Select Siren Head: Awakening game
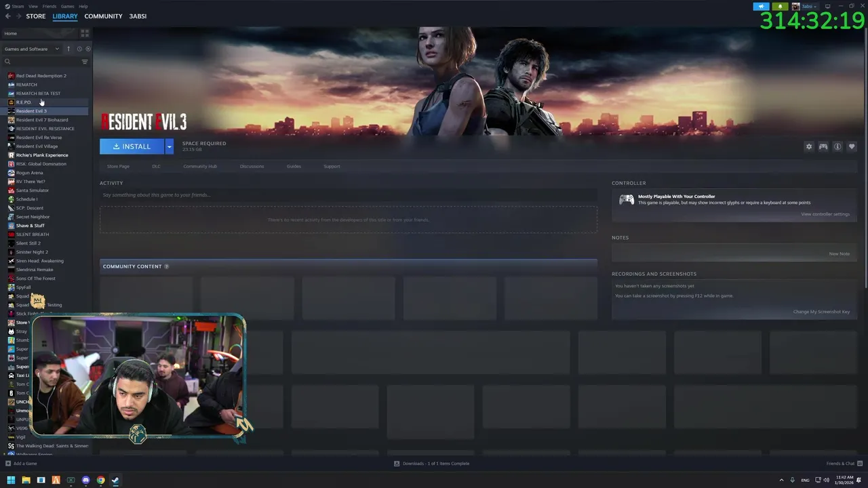Image resolution: width=868 pixels, height=488 pixels. (39, 261)
